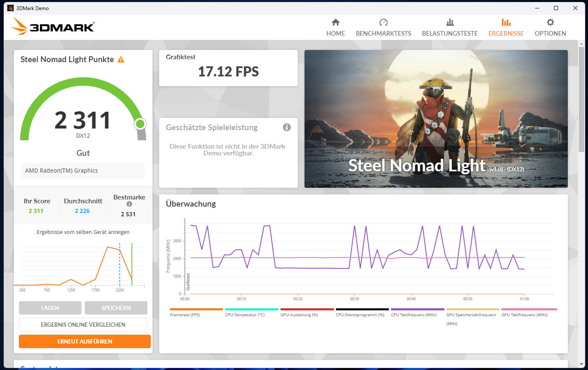Click the scrollbar down arrow
The image size is (588, 370).
581,364
